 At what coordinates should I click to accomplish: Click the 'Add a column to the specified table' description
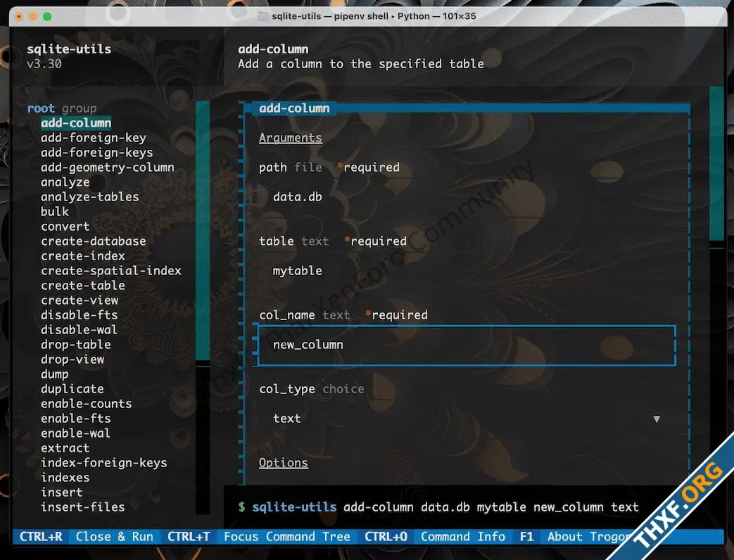click(361, 64)
